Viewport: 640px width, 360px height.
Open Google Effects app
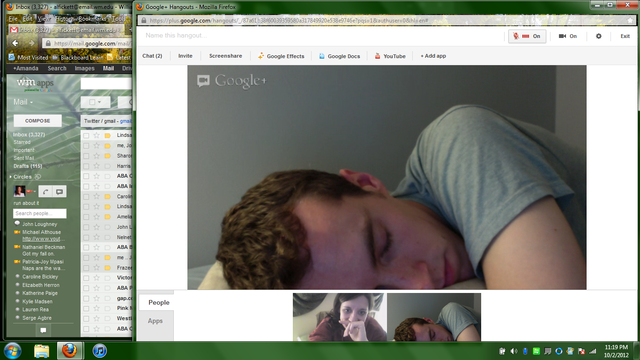281,56
